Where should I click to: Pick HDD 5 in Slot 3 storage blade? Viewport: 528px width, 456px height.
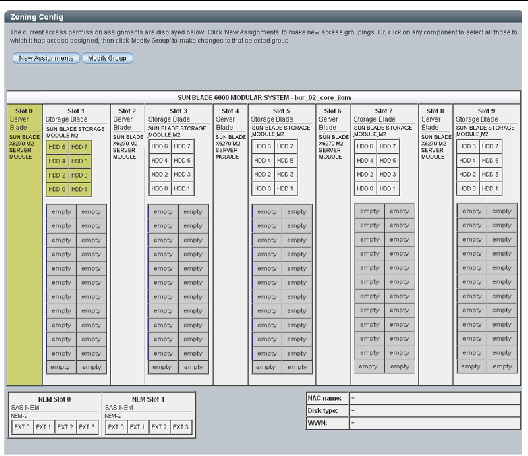point(182,161)
